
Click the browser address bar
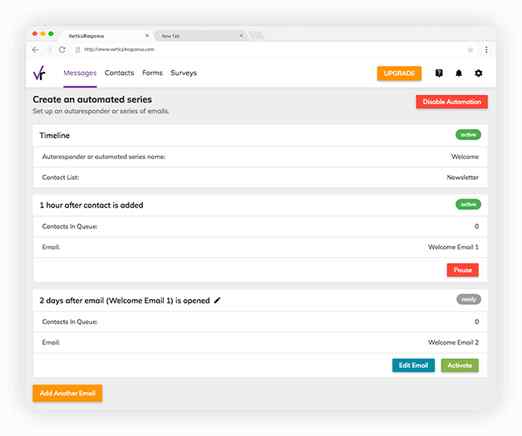(270, 50)
